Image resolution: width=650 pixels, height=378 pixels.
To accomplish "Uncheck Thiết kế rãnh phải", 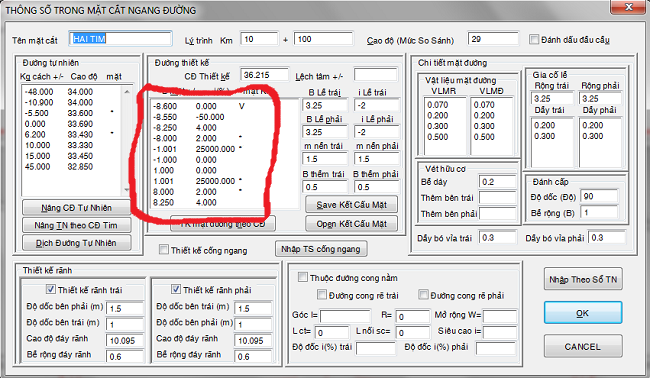I will 176,289.
